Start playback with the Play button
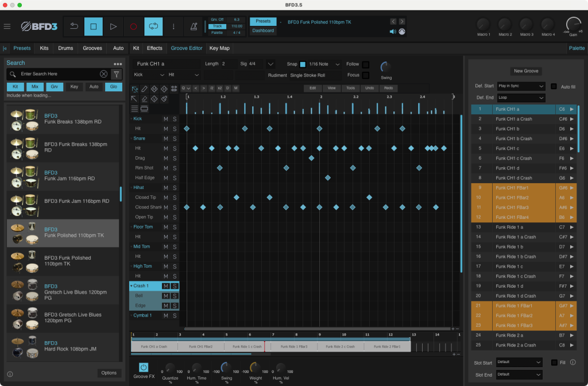Viewport: 588px width, 386px height. 113,26
